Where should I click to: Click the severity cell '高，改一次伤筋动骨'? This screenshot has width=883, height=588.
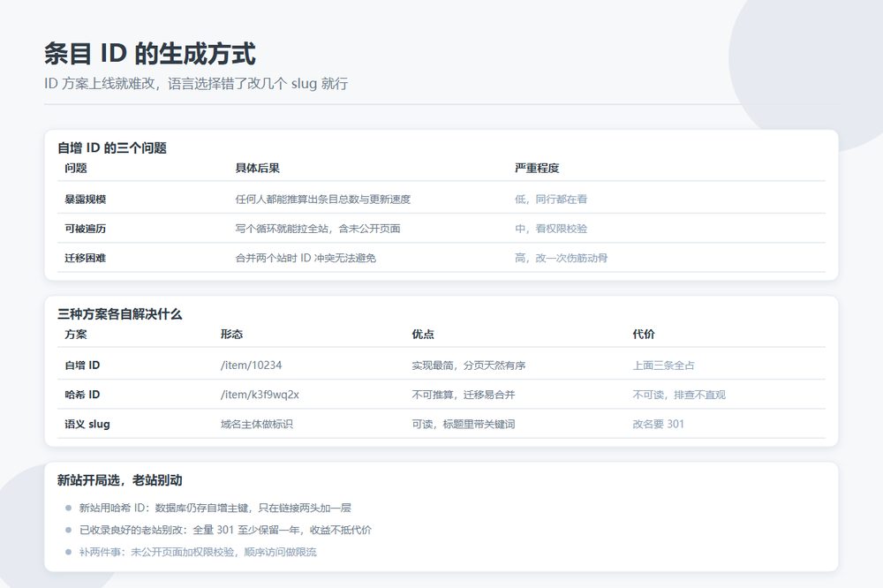[x=561, y=258]
